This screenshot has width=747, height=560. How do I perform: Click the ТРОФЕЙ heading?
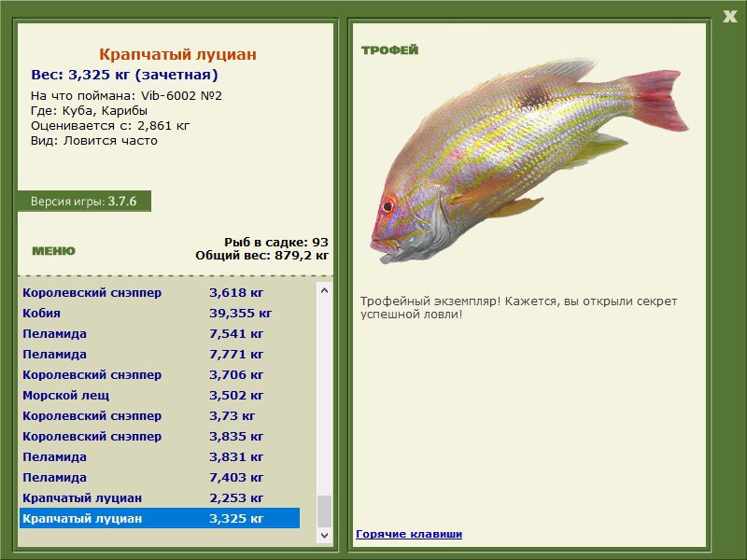(x=389, y=50)
